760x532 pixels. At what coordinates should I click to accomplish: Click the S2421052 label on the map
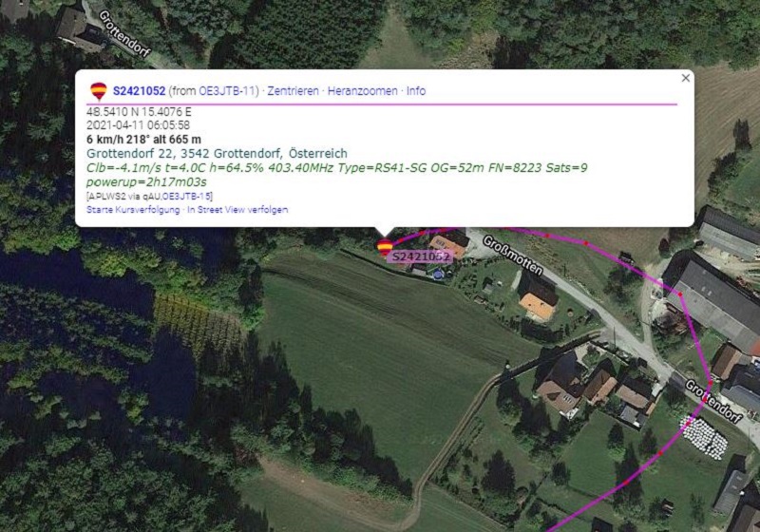[420, 256]
